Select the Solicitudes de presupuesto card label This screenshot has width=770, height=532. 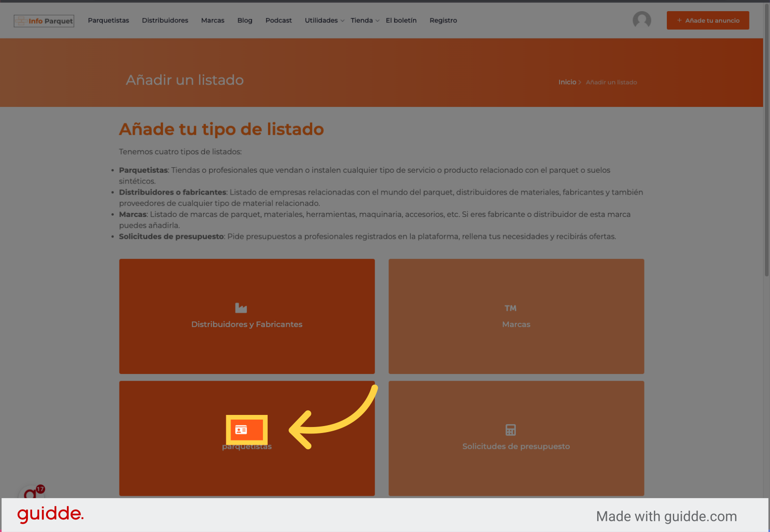[516, 447]
